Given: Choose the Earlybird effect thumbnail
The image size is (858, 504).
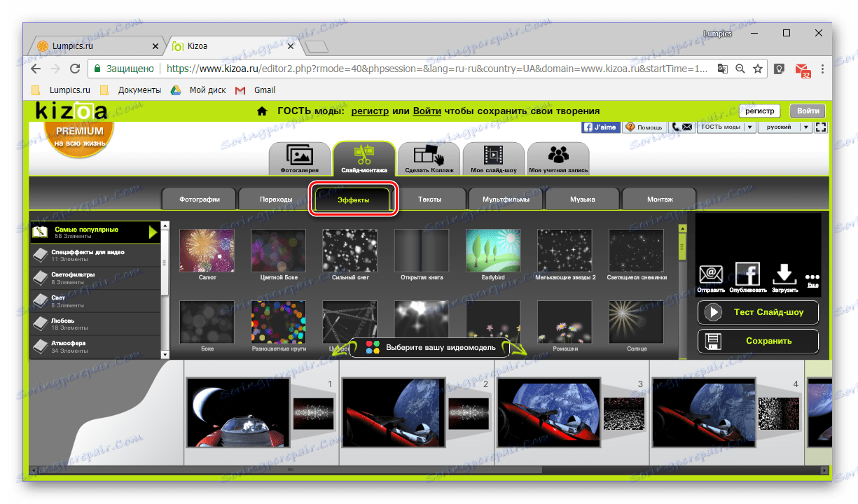Looking at the screenshot, I should coord(494,251).
